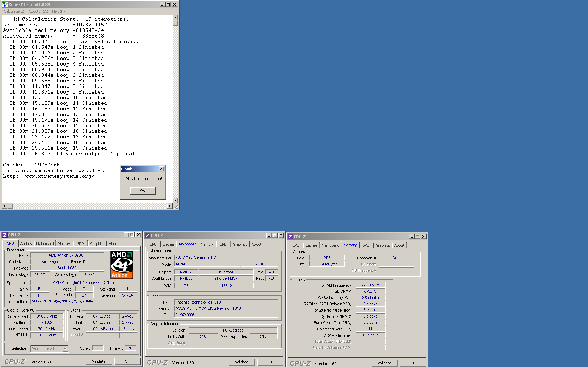Switch to Memory tab in the first CPU-Z window
588x368 pixels.
64,244
